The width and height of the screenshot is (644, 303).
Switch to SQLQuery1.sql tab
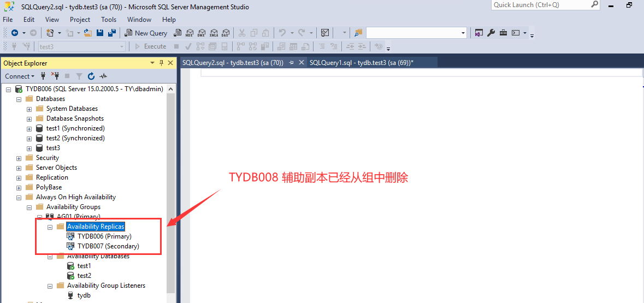click(x=362, y=62)
